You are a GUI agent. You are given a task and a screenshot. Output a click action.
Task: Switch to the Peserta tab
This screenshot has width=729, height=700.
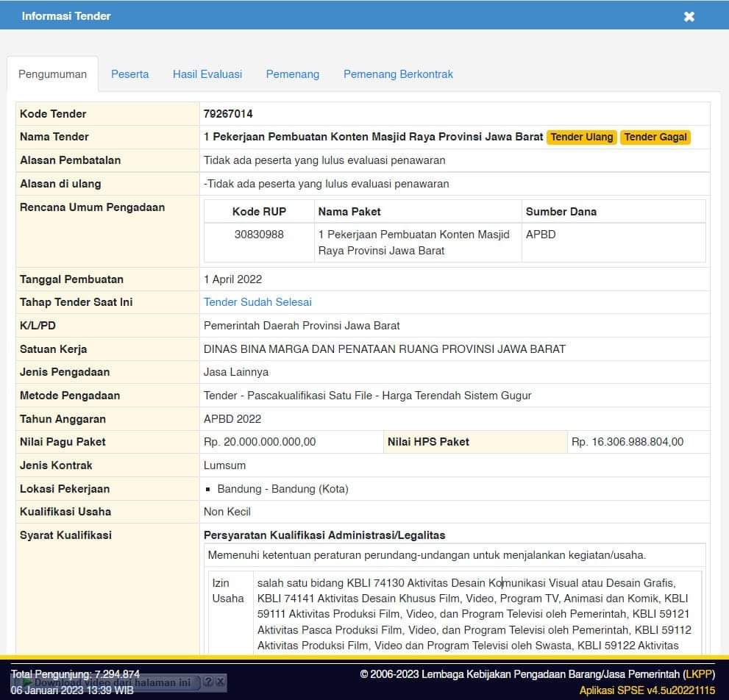(129, 74)
